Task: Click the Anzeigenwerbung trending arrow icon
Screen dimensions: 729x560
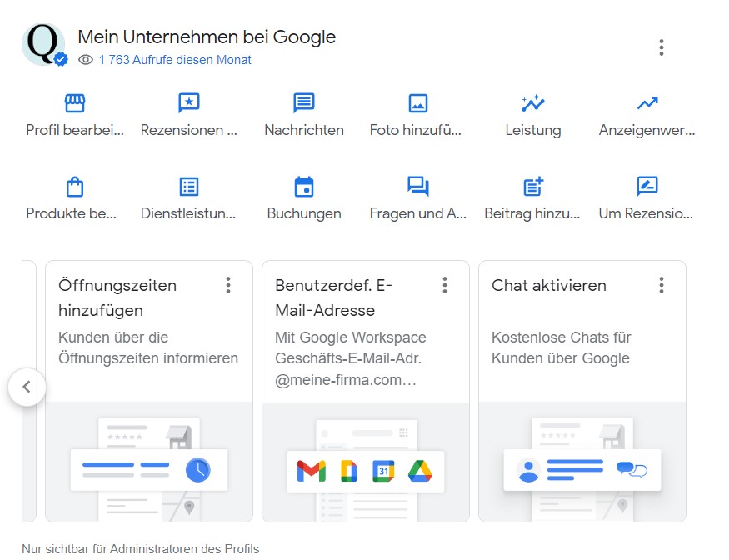Action: [x=647, y=103]
